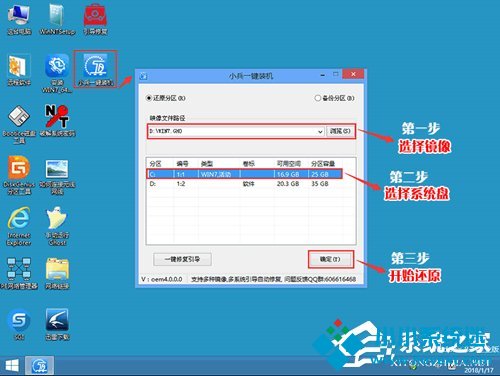The width and height of the screenshot is (500, 376).
Task: Open the yellow network folder icon
Action: point(57,273)
